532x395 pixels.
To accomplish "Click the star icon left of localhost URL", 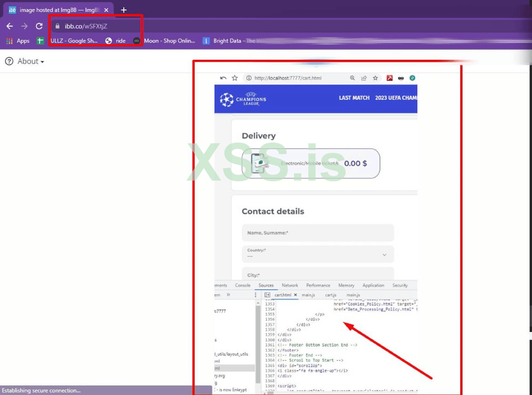I will click(x=235, y=78).
